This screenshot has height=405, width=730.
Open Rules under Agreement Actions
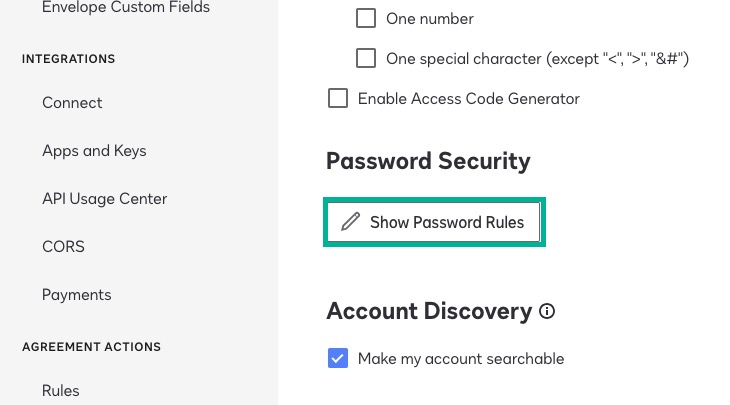[61, 391]
